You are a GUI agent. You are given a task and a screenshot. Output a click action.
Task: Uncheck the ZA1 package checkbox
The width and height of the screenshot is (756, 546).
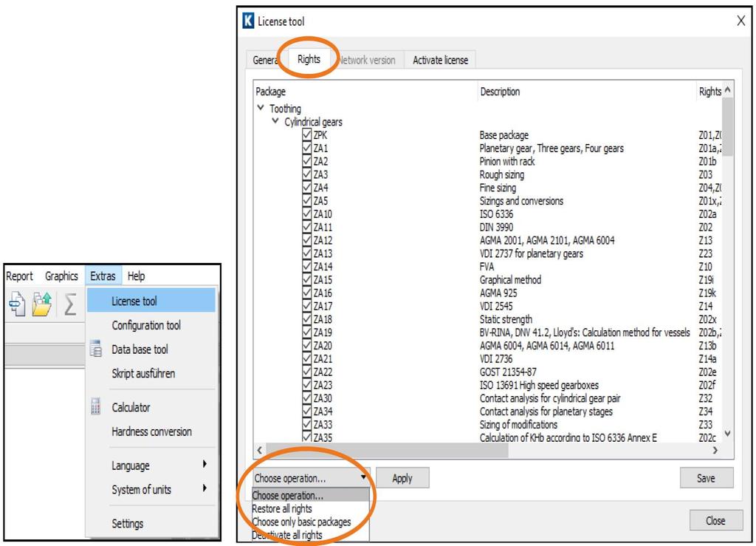307,148
